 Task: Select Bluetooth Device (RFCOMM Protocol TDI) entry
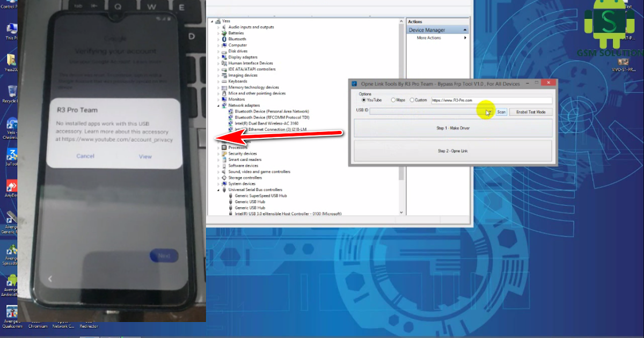pos(272,117)
